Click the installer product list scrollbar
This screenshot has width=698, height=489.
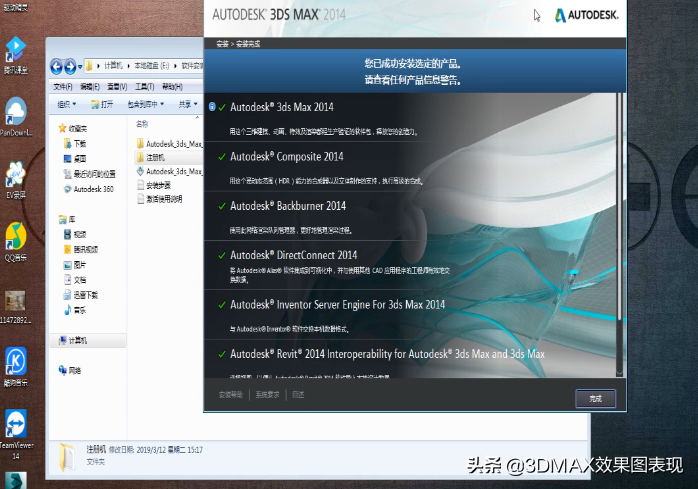[x=619, y=207]
